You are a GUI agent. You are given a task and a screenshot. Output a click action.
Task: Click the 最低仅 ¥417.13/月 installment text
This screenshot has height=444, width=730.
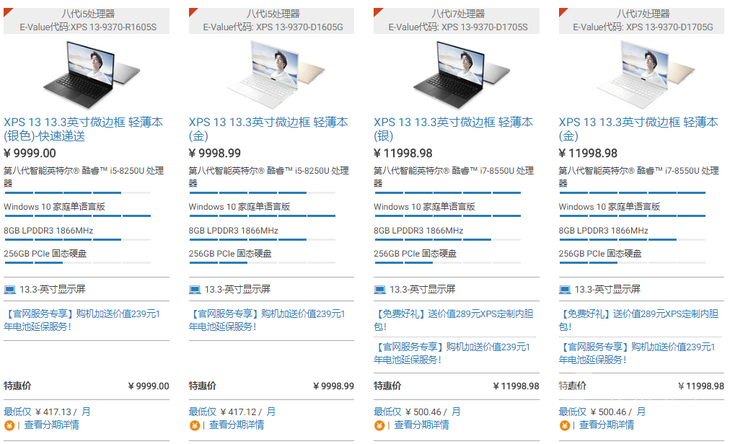click(x=47, y=412)
